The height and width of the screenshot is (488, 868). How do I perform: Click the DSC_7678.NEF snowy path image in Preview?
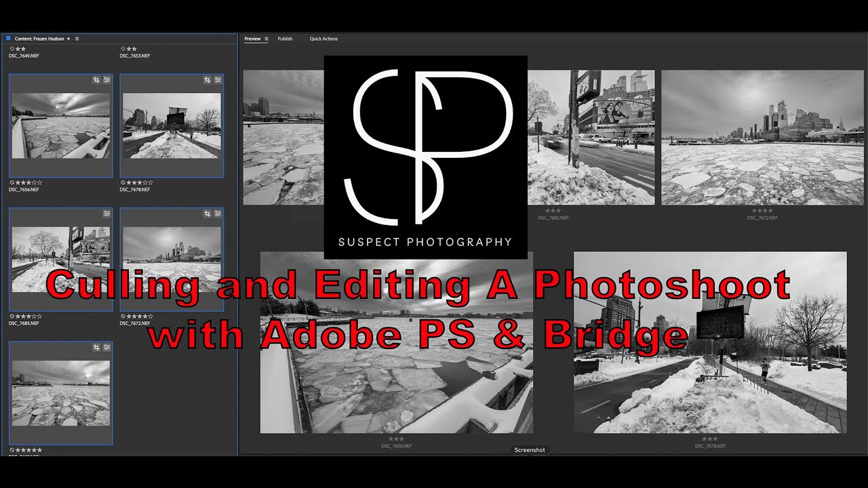click(710, 342)
